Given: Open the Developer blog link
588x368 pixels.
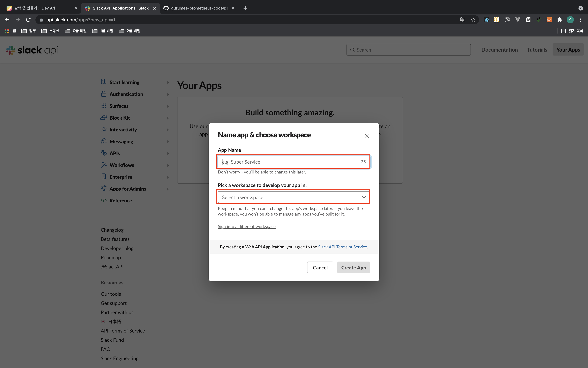Looking at the screenshot, I should [x=117, y=248].
